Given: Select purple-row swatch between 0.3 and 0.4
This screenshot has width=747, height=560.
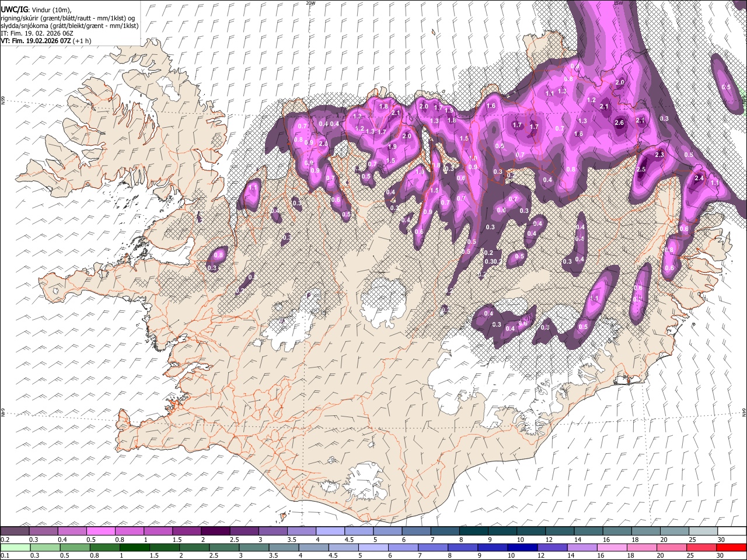Looking at the screenshot, I should 43,531.
